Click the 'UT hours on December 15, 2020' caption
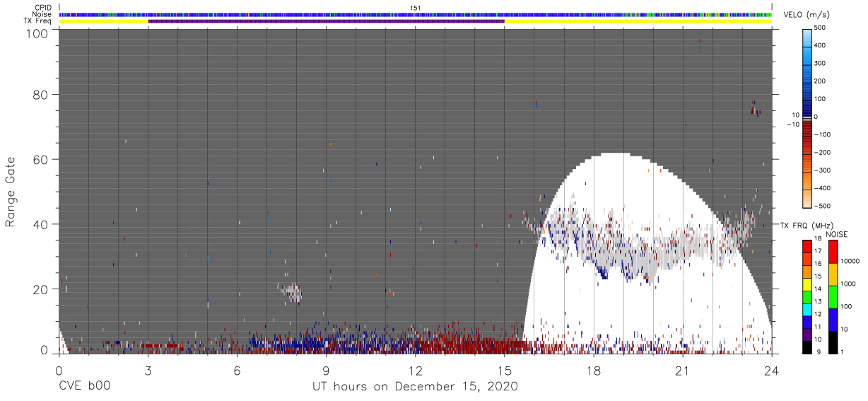This screenshot has width=868, height=401. [416, 387]
